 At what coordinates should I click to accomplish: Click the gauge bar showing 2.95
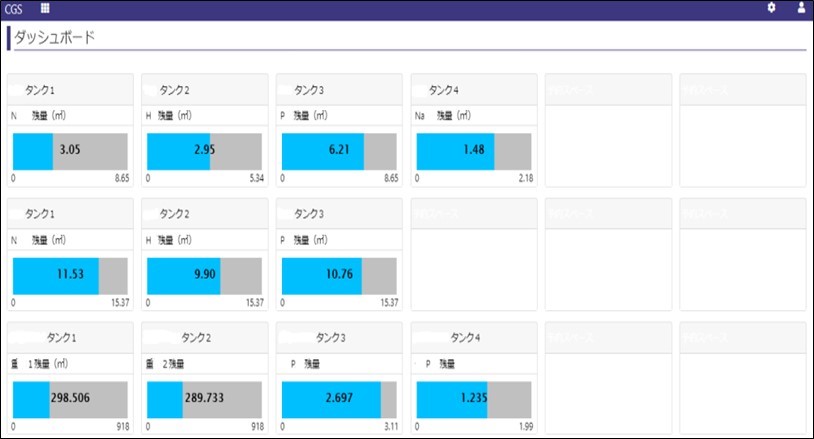[x=204, y=150]
